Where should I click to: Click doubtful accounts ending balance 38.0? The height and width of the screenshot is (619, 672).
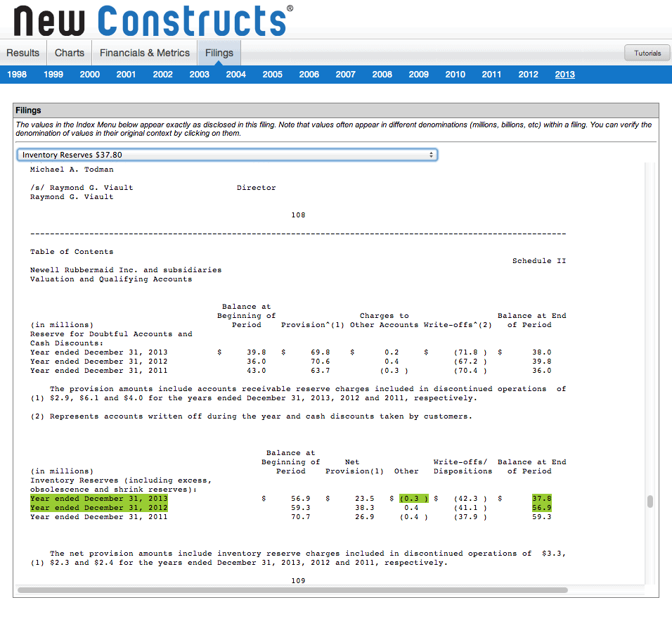point(542,352)
